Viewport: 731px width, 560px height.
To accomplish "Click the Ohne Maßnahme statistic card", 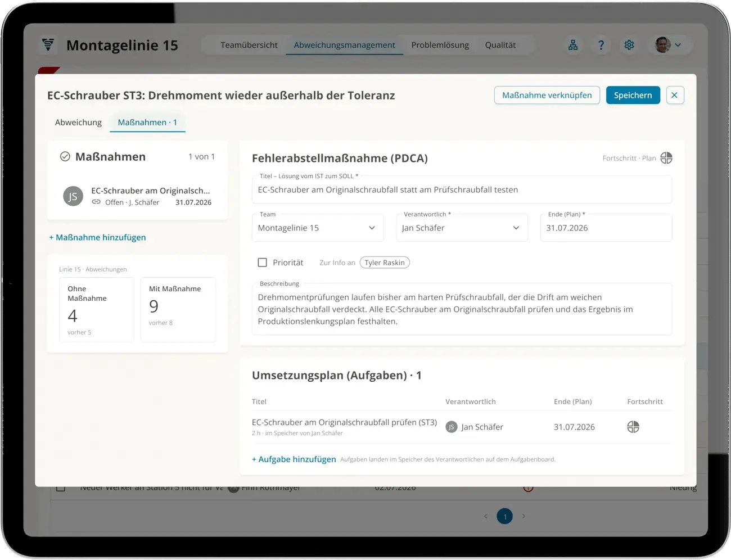I will click(x=97, y=310).
